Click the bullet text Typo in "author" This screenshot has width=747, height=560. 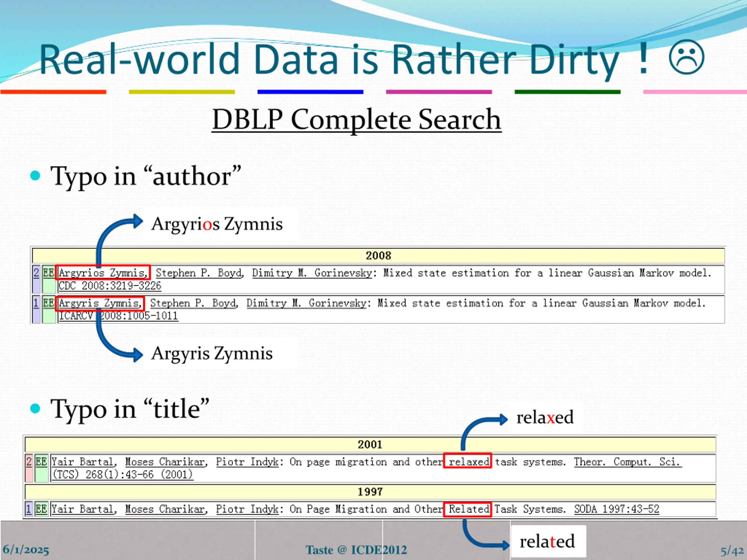(x=146, y=176)
